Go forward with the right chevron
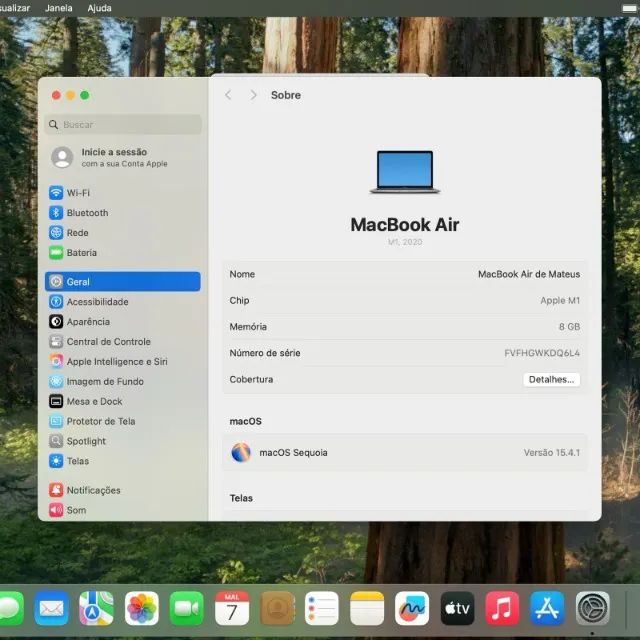The width and height of the screenshot is (640, 640). click(253, 95)
